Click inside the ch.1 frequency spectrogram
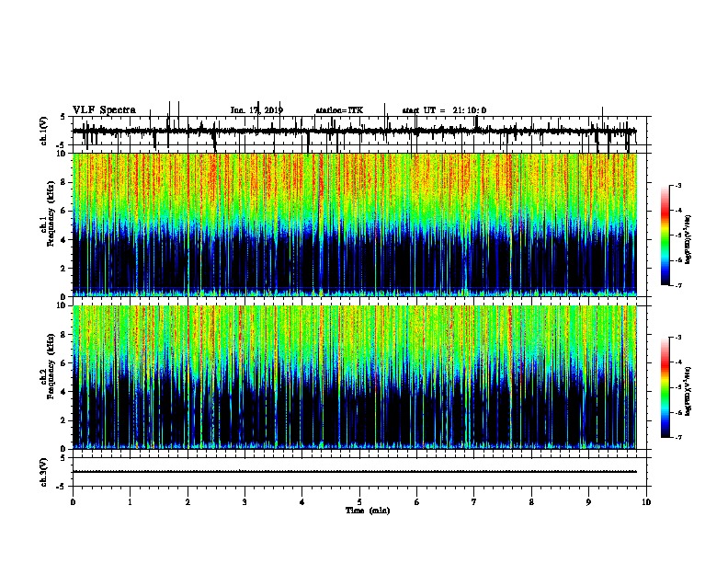This screenshot has height=563, width=728. tap(355, 224)
